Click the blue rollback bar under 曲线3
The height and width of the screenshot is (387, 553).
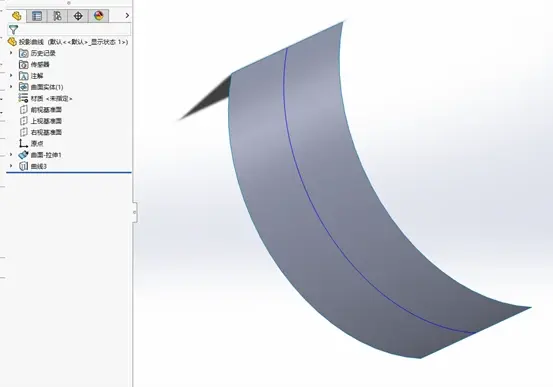click(x=69, y=173)
